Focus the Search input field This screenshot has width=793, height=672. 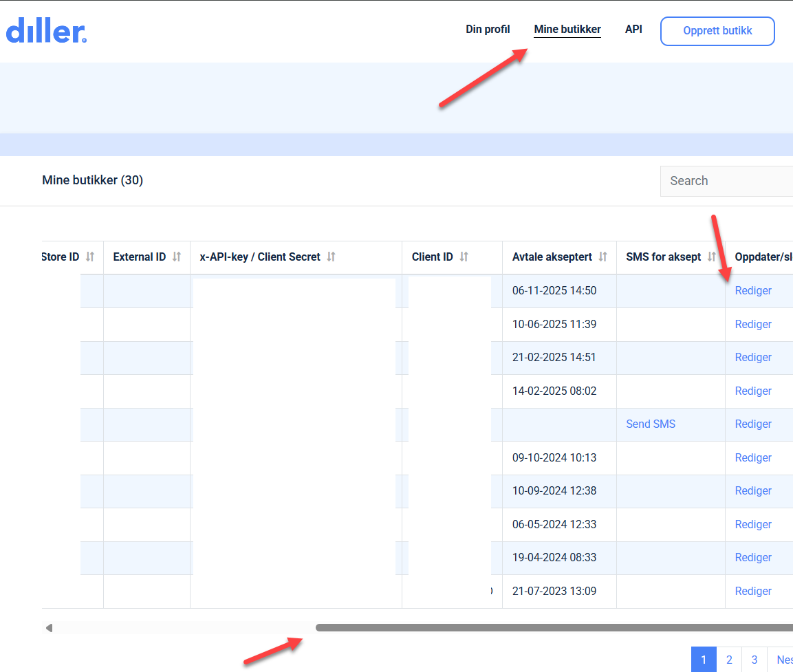click(727, 181)
